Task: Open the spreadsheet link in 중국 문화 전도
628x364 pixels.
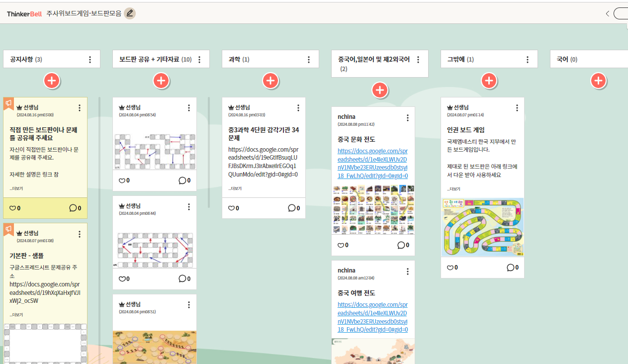Action: click(373, 164)
